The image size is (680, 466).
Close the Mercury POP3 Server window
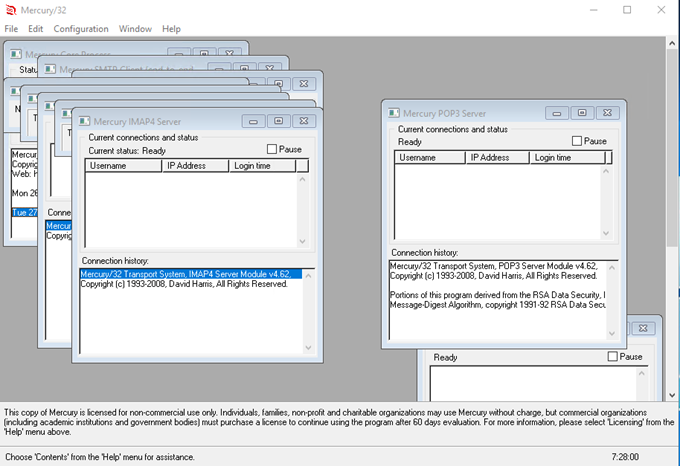(x=608, y=113)
